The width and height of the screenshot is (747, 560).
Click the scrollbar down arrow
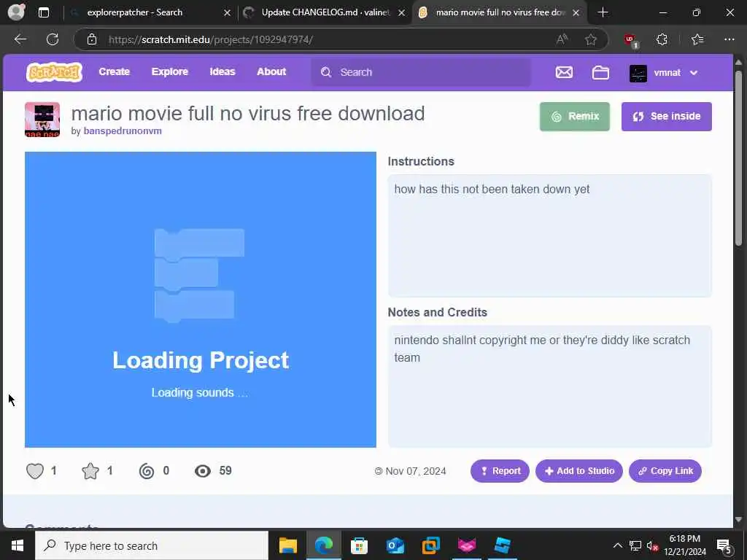(x=738, y=519)
